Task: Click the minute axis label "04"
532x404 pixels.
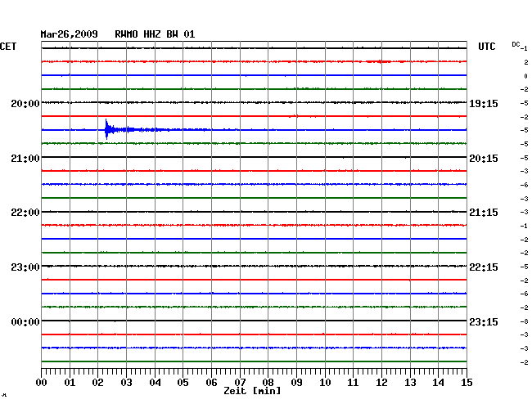Action: (x=155, y=383)
